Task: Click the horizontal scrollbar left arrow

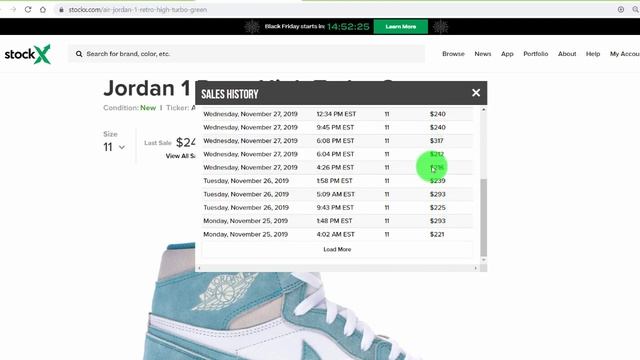Action: [x=199, y=268]
